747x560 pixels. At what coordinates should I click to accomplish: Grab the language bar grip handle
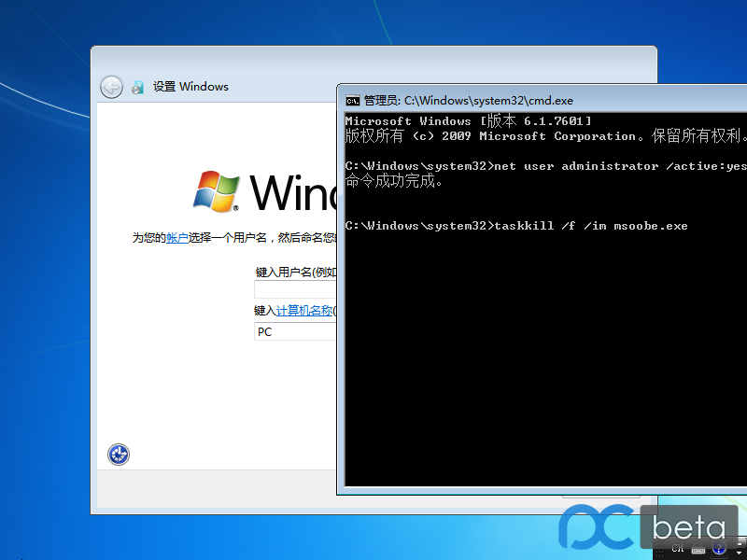[x=660, y=549]
